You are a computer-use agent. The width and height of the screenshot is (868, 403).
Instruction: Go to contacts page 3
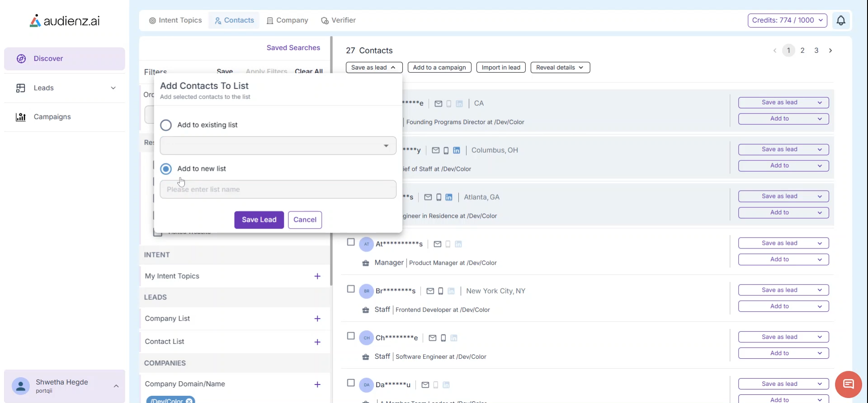(816, 51)
